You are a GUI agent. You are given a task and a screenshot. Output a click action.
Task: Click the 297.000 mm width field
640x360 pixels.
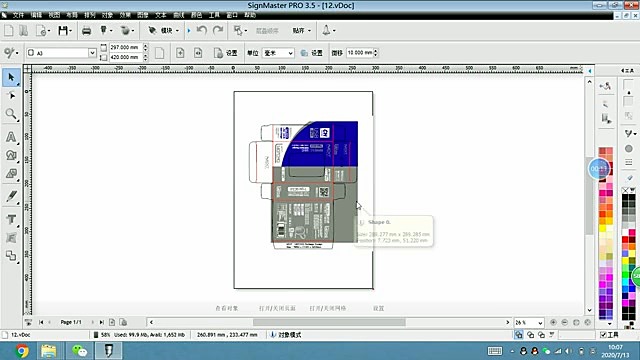tap(125, 47)
